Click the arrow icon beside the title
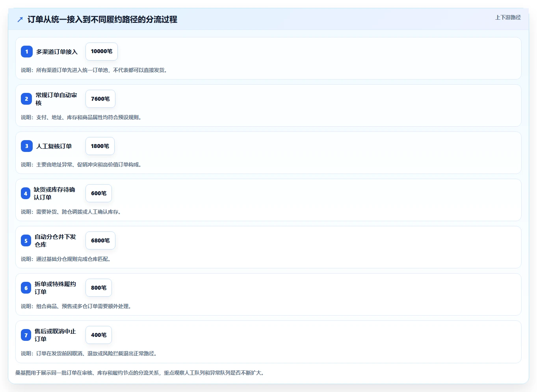Image resolution: width=537 pixels, height=392 pixels. (x=20, y=19)
